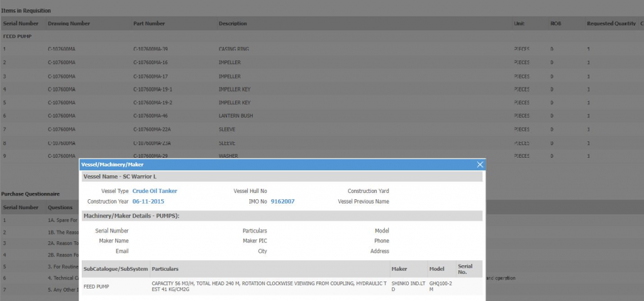Click the Vessel Name - SC Warrior L heading
This screenshot has width=644, height=301.
120,177
